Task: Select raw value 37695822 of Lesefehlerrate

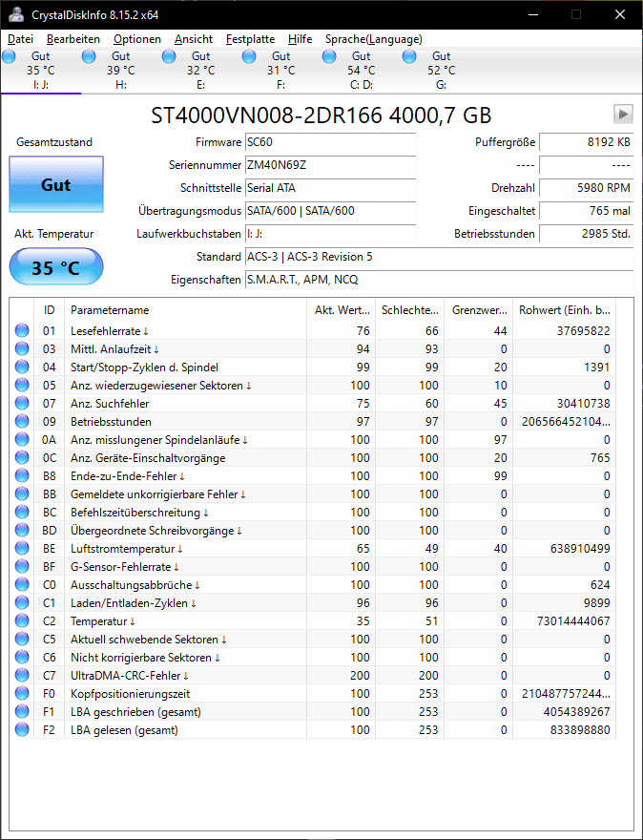Action: (583, 331)
